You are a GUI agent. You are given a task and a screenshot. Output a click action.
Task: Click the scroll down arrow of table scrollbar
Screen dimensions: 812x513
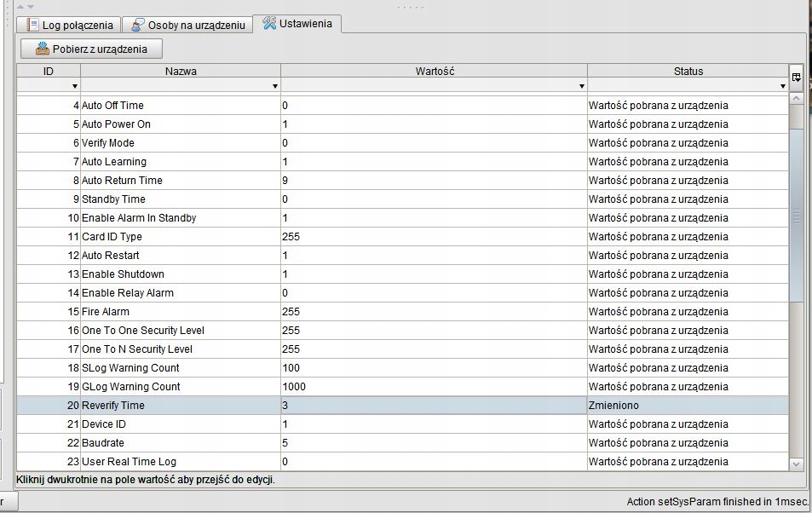797,464
